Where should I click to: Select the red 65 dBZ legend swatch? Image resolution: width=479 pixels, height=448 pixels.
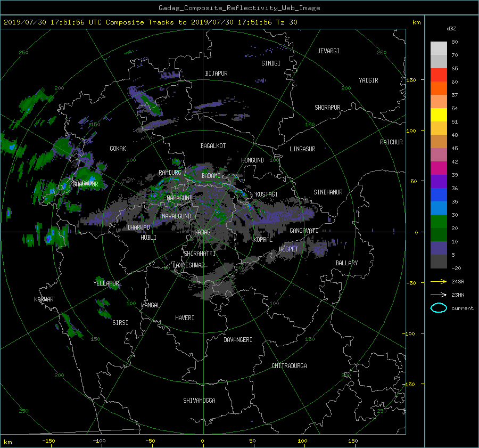(x=439, y=75)
